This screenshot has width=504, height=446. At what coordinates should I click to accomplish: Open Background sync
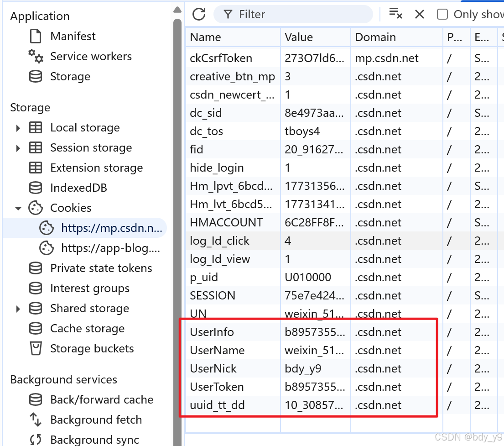[94, 440]
